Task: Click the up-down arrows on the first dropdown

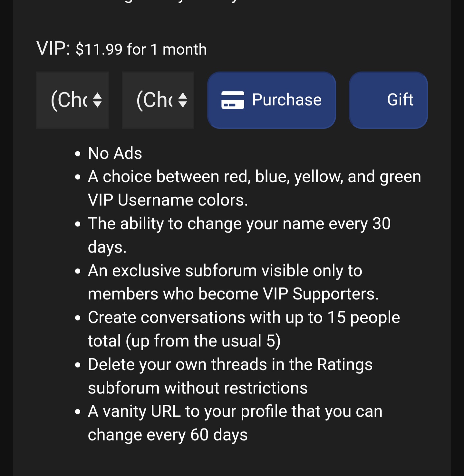Action: pos(97,100)
